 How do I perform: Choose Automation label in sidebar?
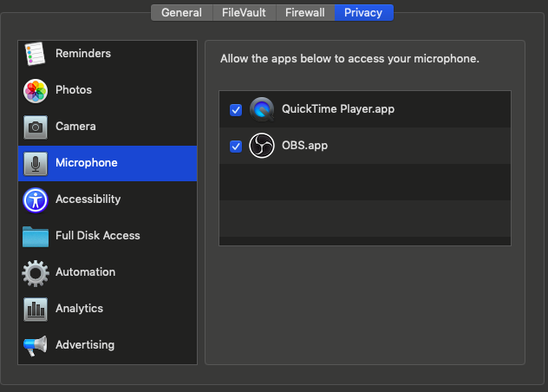pyautogui.click(x=85, y=272)
